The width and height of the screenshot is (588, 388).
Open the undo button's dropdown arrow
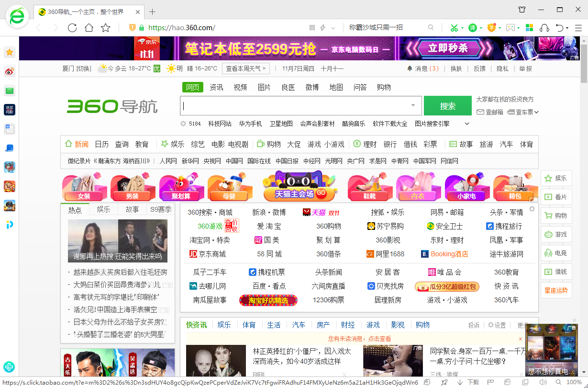[566, 27]
